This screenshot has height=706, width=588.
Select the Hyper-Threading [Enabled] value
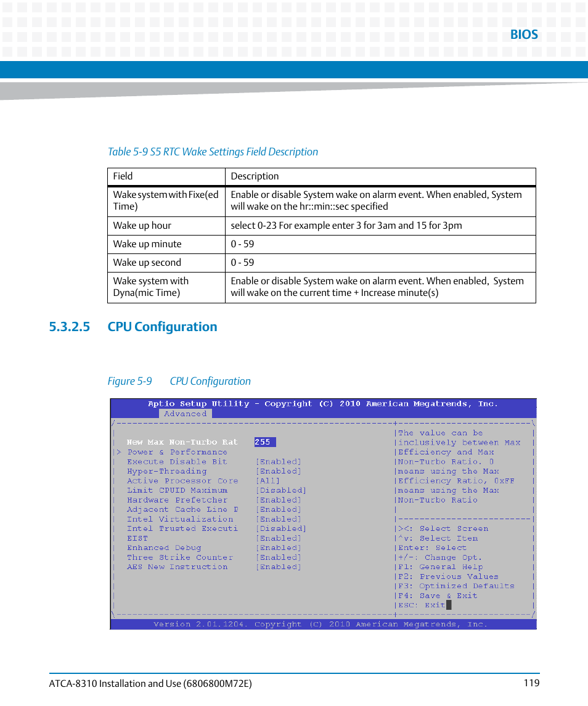[278, 471]
